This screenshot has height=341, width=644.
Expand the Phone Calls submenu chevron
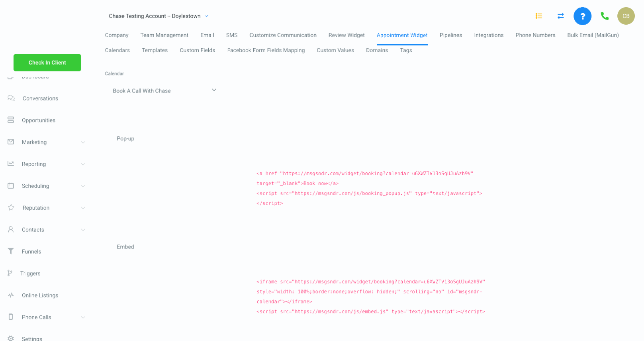tap(83, 317)
